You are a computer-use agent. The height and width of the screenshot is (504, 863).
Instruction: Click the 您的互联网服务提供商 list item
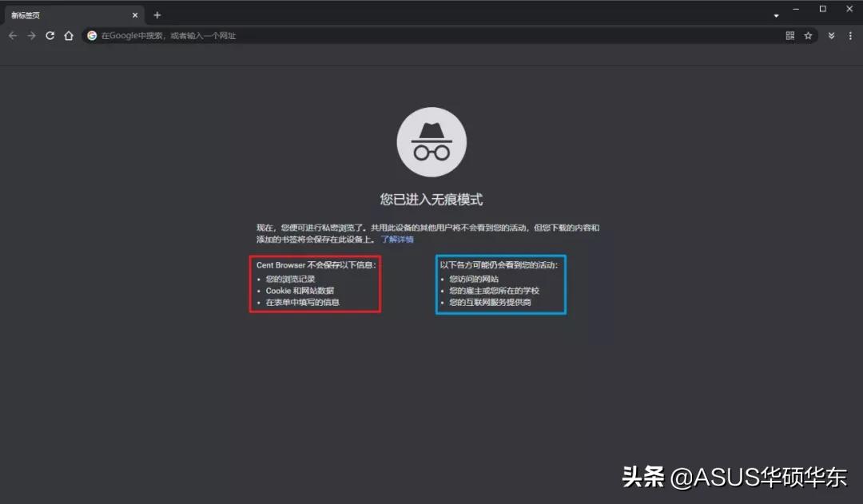click(491, 302)
